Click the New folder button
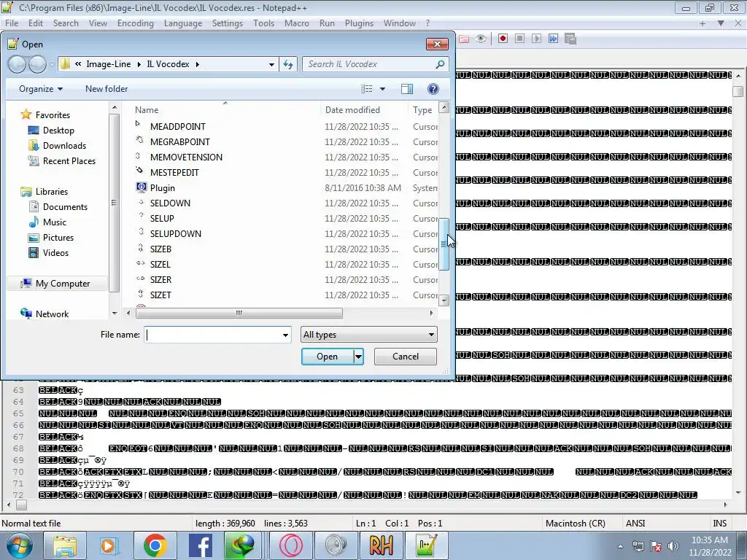747x560 pixels. pos(107,89)
